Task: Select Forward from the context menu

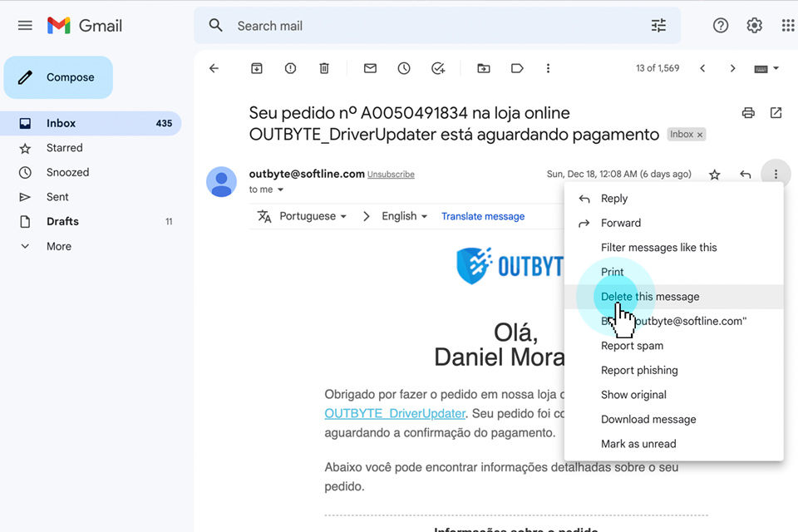Action: point(673,223)
